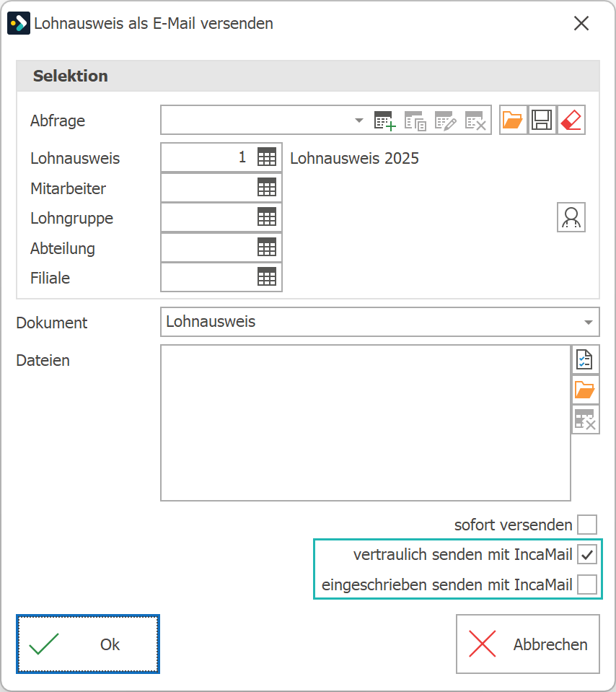
Task: Copy the query in the Abfrage toolbar
Action: [x=415, y=120]
